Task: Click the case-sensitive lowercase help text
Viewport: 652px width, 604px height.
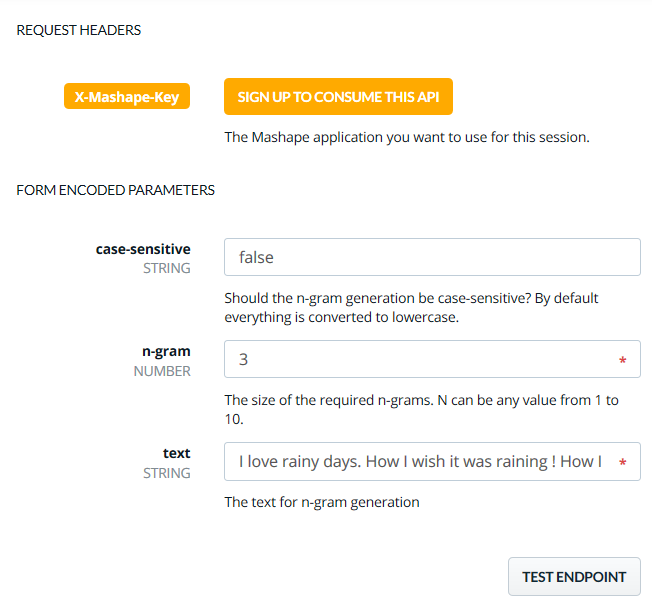Action: (411, 308)
